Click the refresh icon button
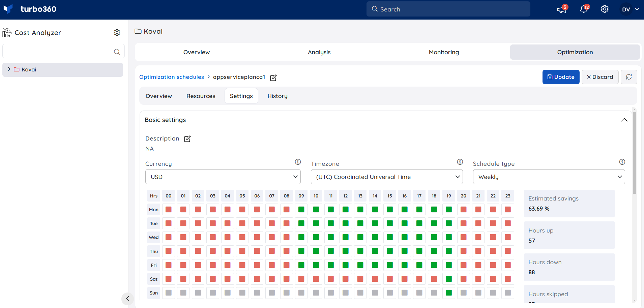 tap(629, 77)
